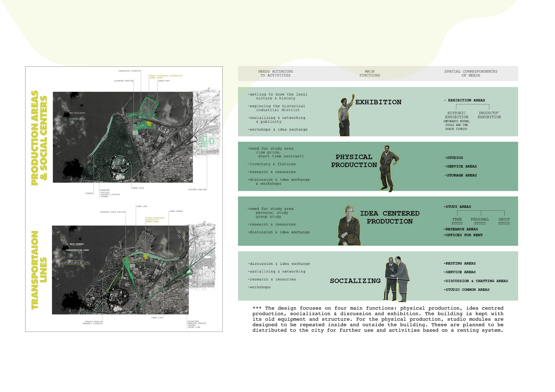Click the 'Needs According to Activities' column header
This screenshot has width=555, height=392.
pos(275,73)
